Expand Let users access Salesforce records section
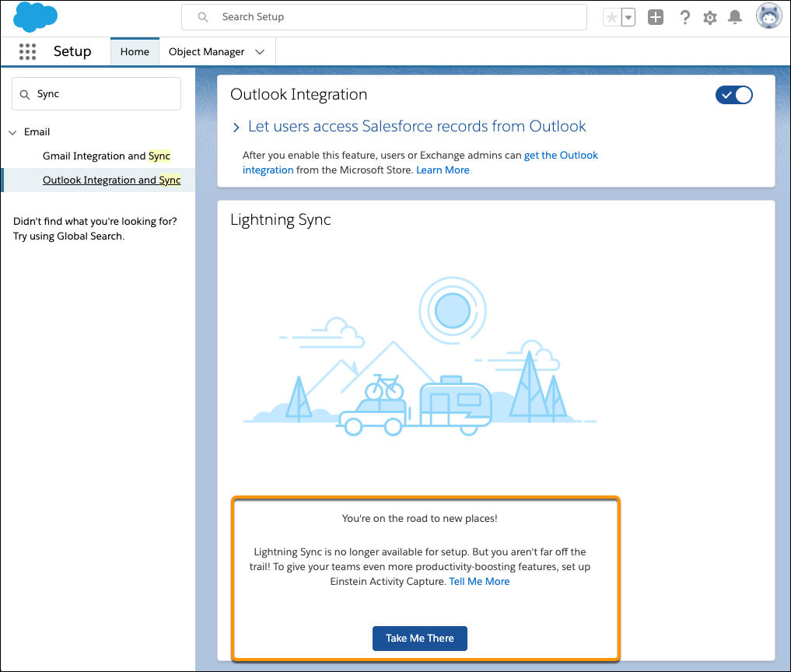791x672 pixels. pyautogui.click(x=236, y=127)
